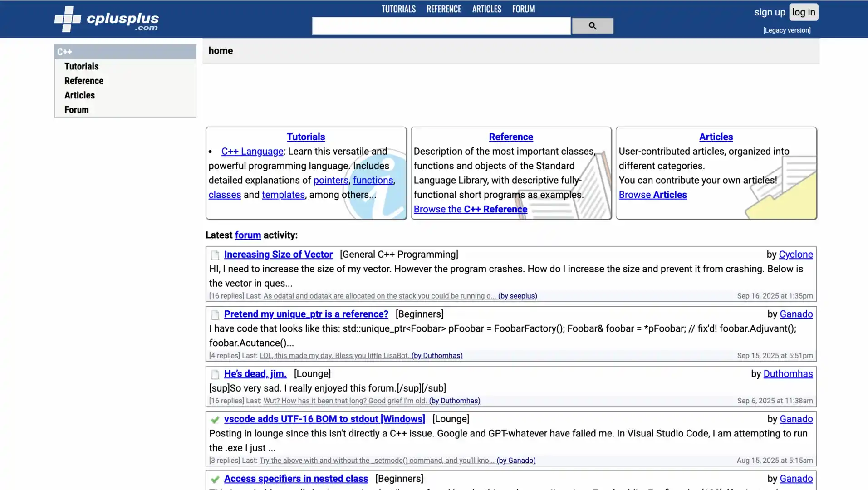Image resolution: width=868 pixels, height=490 pixels.
Task: Follow the functions link
Action: [x=373, y=181]
